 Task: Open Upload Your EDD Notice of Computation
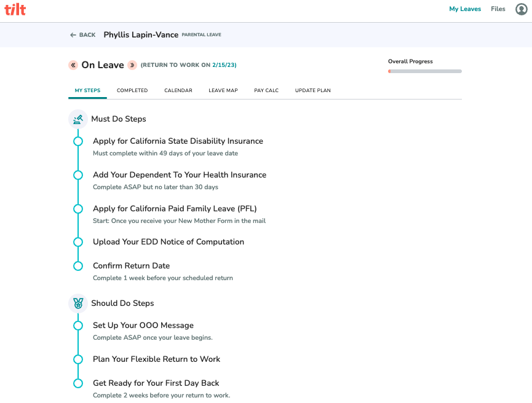point(169,242)
